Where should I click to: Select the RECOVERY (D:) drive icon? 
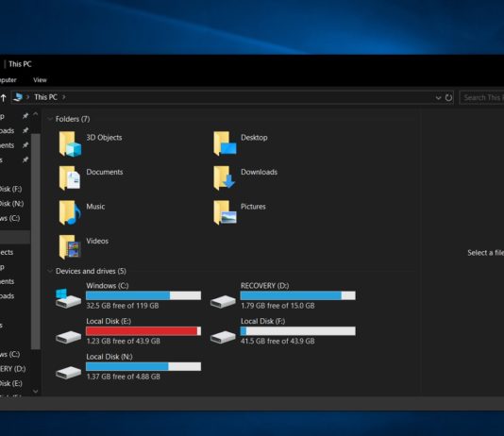pos(223,301)
